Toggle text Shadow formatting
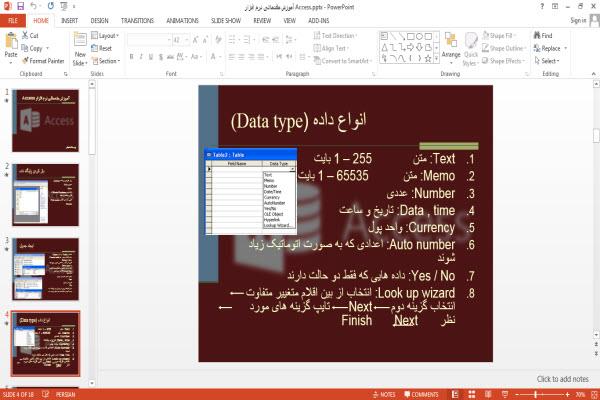600x400 pixels. pyautogui.click(x=161, y=57)
